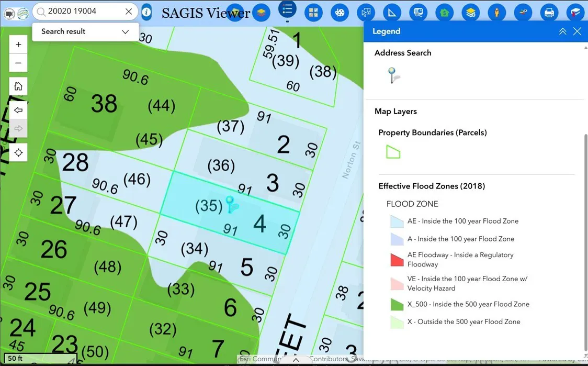Screen dimensions: 588x366
Task: Click the selection pointer tool icon
Action: click(366, 13)
